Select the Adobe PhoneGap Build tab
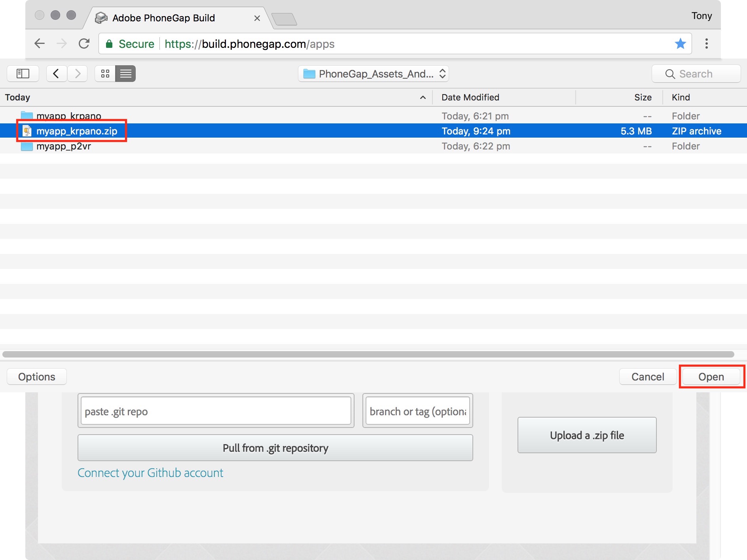Viewport: 747px width, 560px height. [178, 18]
